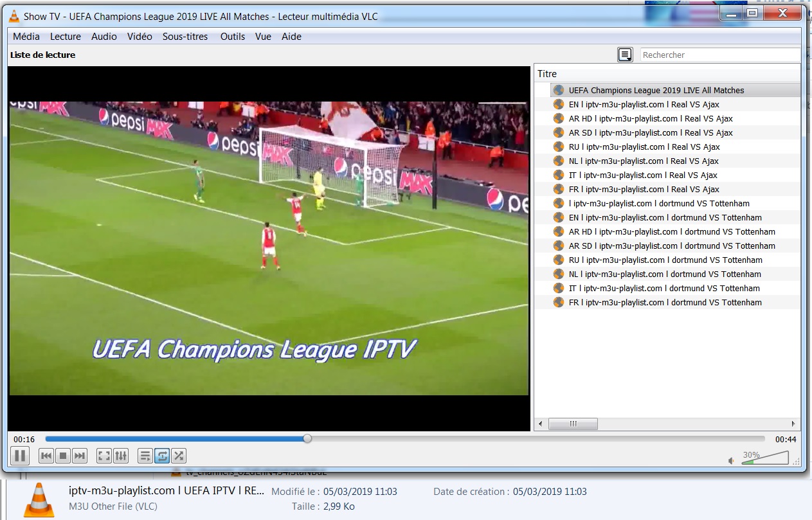This screenshot has height=520, width=812.
Task: Click the seek bar handle knob
Action: point(307,439)
